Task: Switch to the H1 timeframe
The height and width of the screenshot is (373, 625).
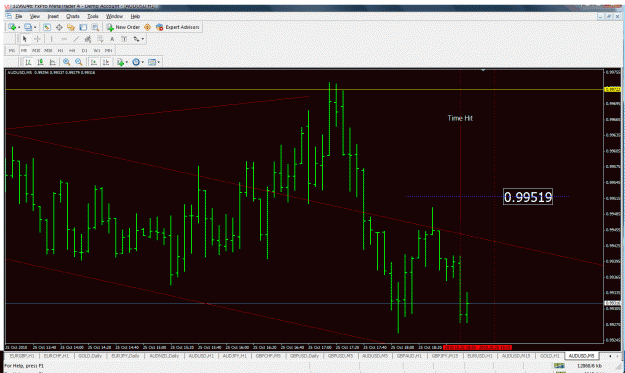Action: [x=60, y=50]
